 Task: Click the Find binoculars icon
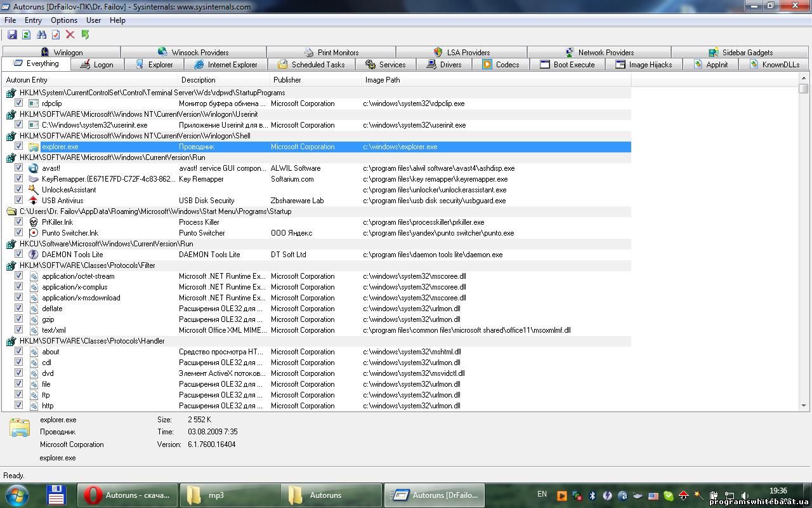point(41,35)
